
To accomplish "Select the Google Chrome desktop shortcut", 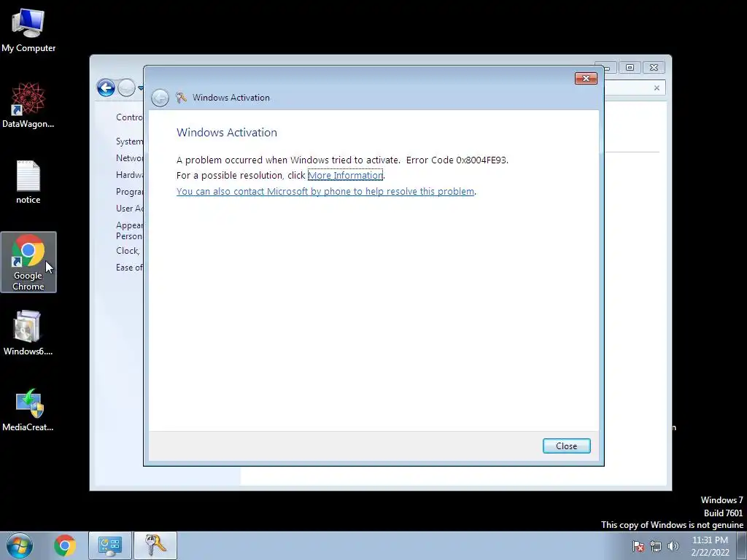I will [x=28, y=262].
